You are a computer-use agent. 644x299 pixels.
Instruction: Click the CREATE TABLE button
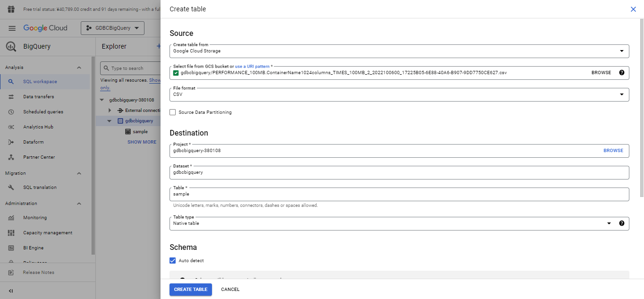(190, 290)
